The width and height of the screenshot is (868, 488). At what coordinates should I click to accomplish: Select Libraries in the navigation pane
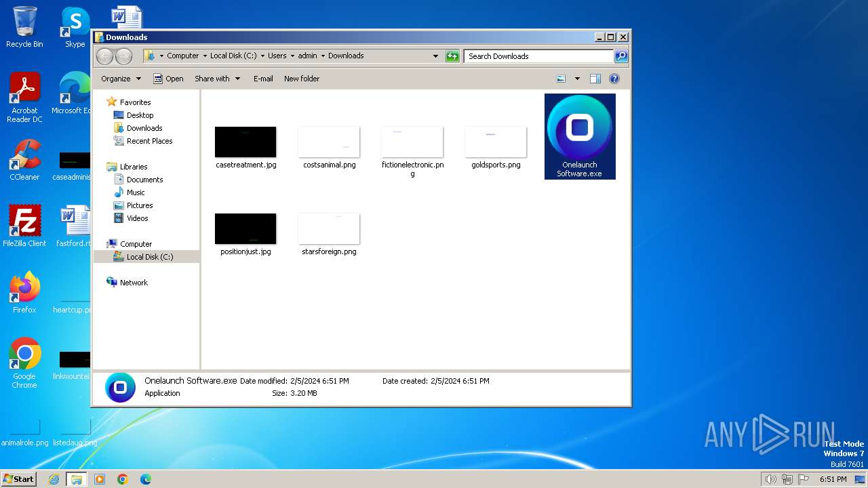point(134,167)
